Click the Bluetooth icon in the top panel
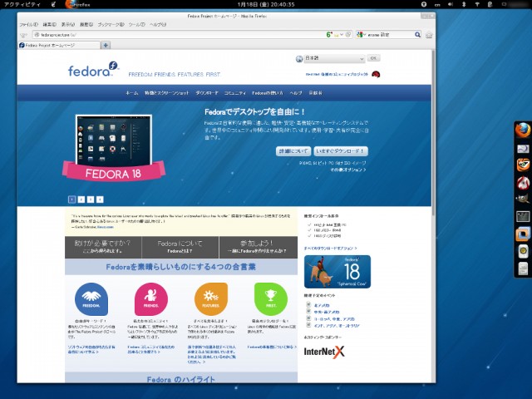 [464, 4]
